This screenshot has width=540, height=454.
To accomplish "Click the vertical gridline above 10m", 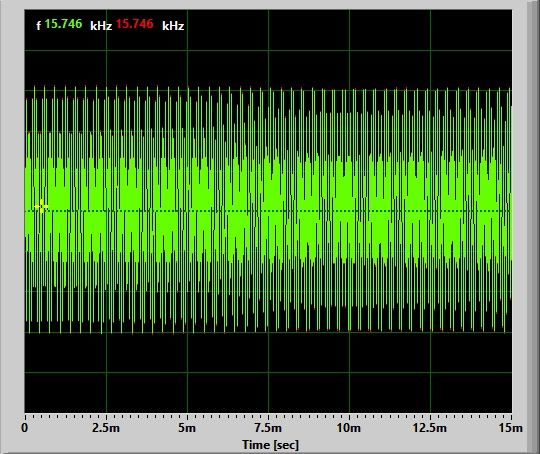I will tap(350, 48).
